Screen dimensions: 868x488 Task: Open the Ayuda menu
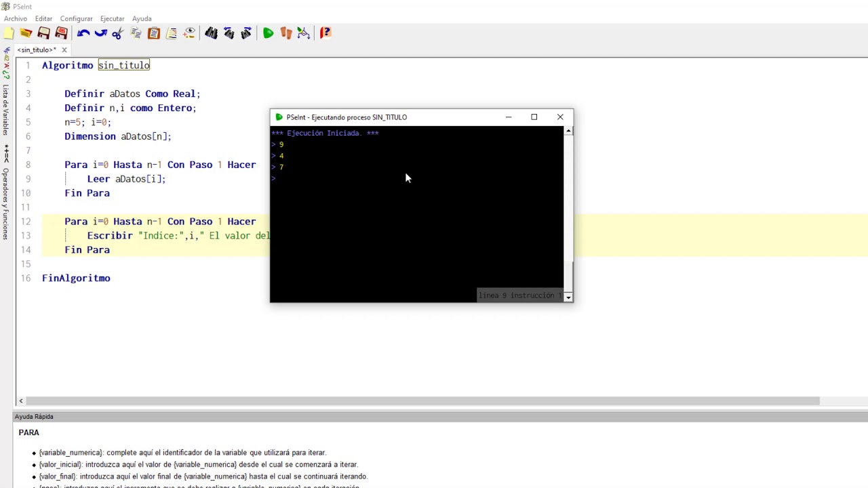coord(142,18)
